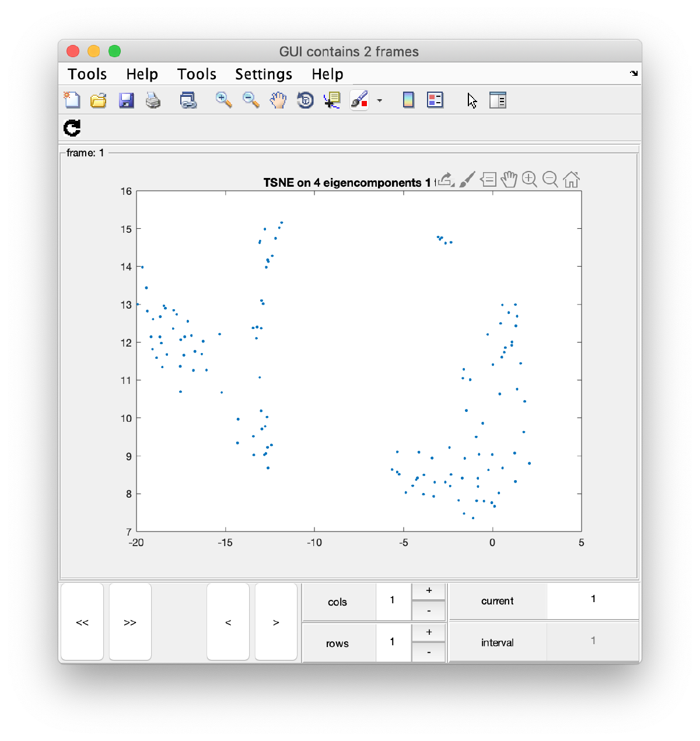This screenshot has height=741, width=700.
Task: Select the pointer arrow tool in the toolbar
Action: [x=471, y=100]
